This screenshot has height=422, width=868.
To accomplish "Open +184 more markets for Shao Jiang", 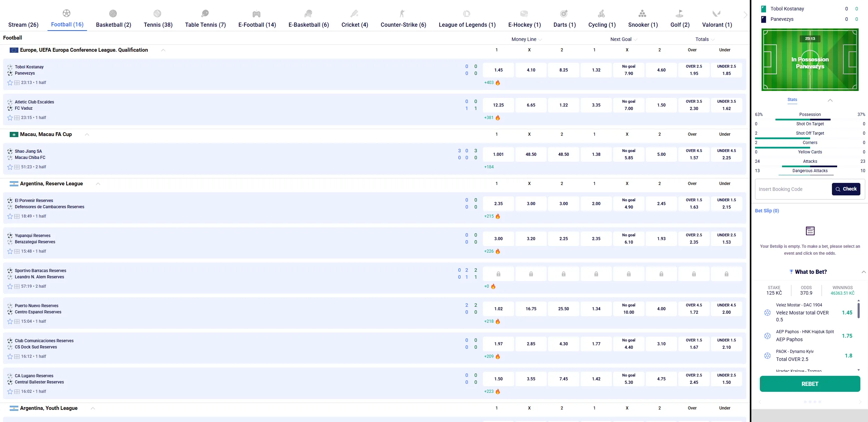I will 489,167.
